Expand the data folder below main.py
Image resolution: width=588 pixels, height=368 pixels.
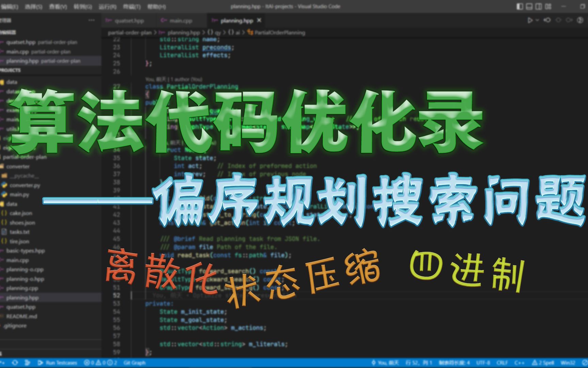point(51,204)
